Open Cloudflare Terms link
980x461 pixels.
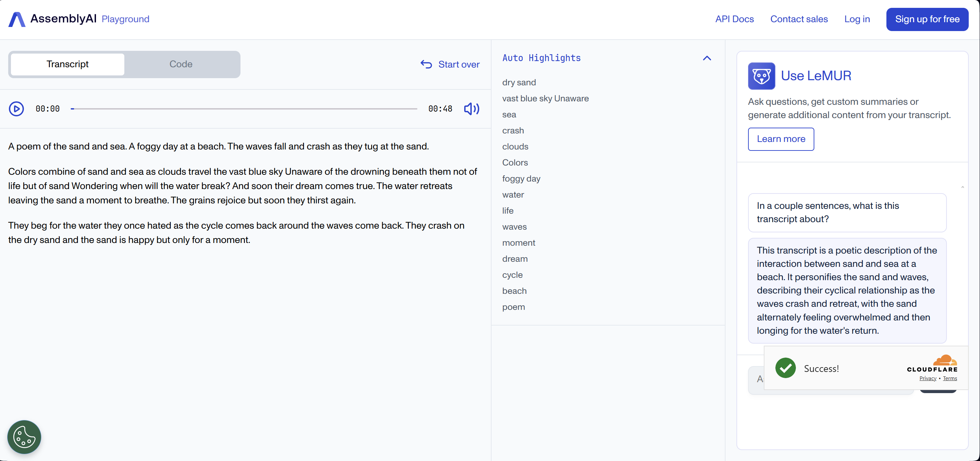tap(950, 378)
